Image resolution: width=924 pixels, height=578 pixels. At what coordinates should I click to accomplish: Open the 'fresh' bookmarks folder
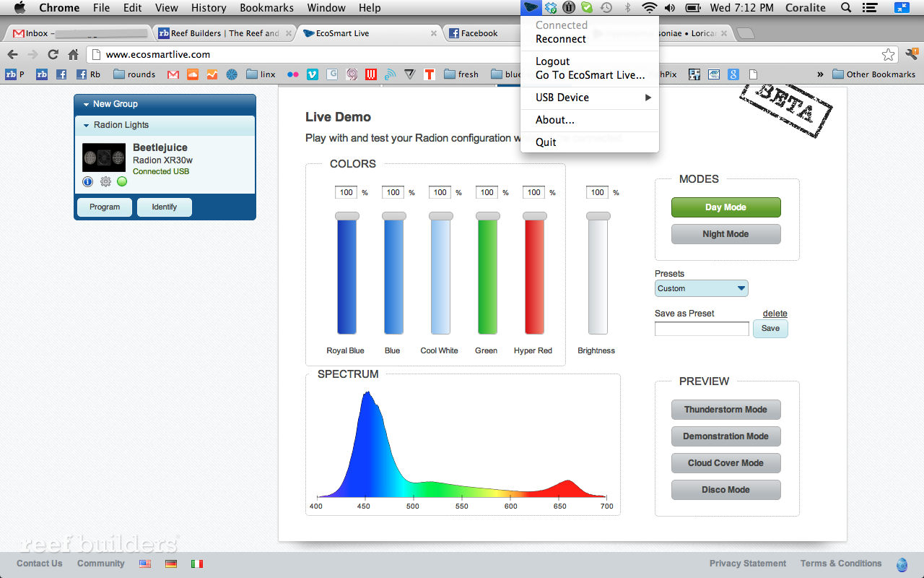point(461,74)
